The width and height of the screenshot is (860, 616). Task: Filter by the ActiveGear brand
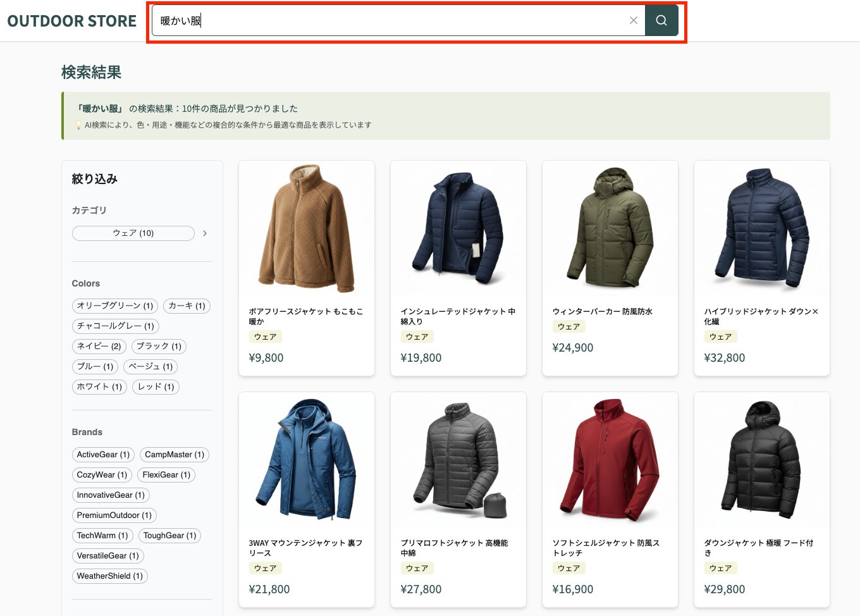(x=103, y=455)
